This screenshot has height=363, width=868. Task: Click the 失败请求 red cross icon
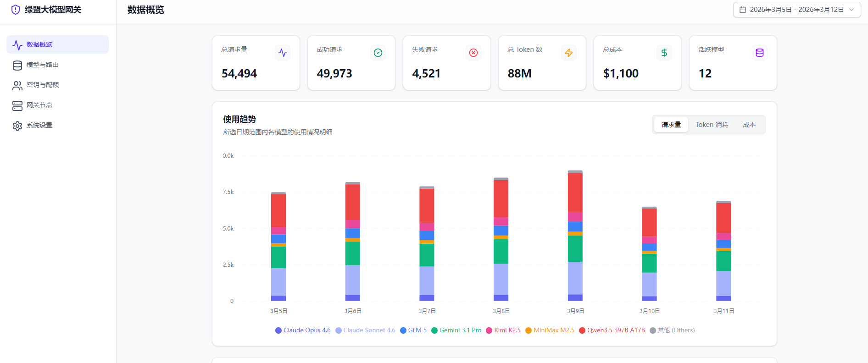pos(473,53)
